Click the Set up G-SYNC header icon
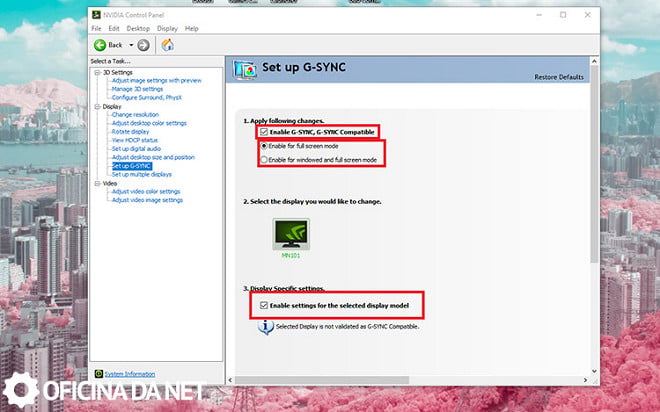Screen dimensions: 660x412 pos(245,70)
